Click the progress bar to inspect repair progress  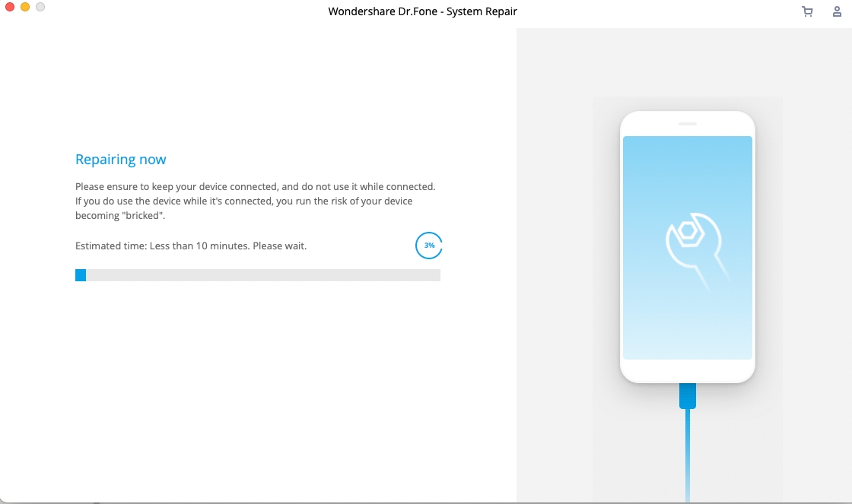[257, 275]
